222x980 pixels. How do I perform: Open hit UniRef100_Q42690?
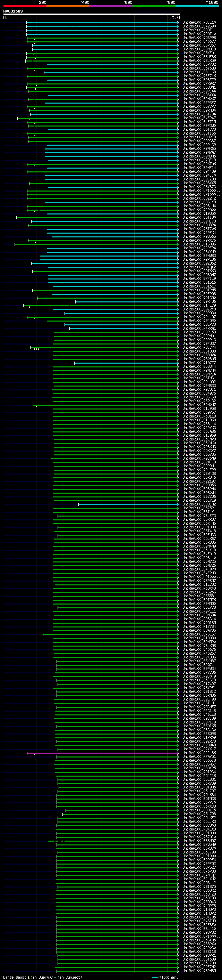tap(199, 26)
